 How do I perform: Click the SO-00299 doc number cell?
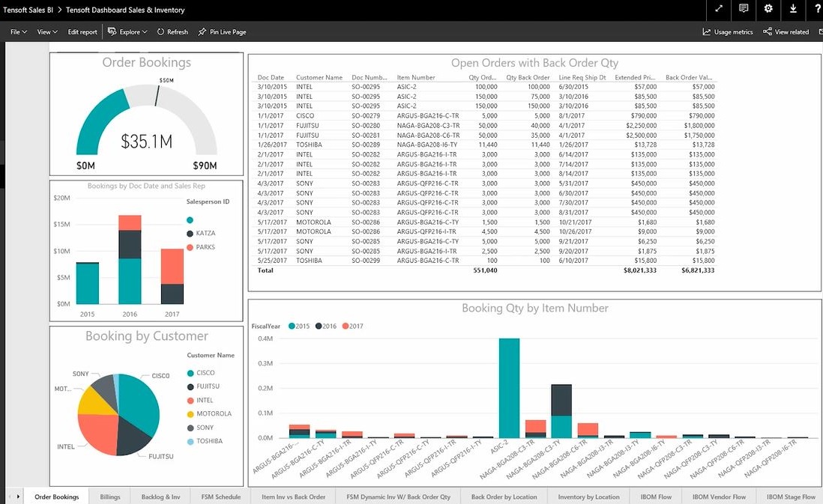(x=365, y=261)
